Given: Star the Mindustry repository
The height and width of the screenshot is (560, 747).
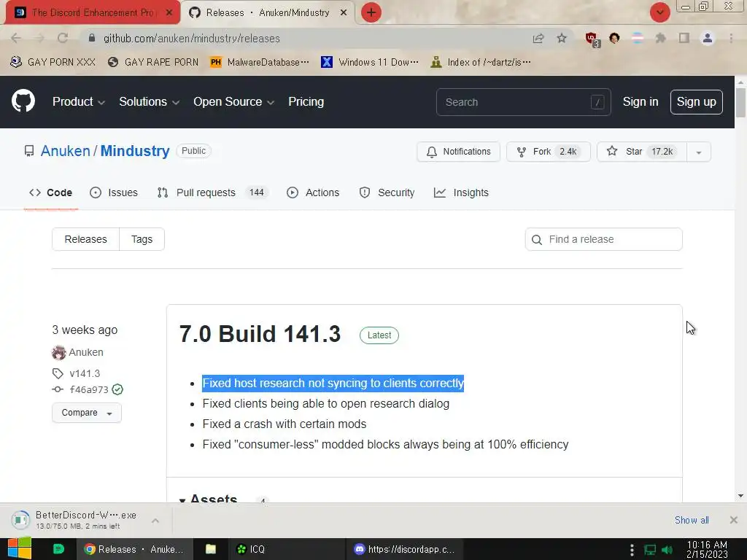Looking at the screenshot, I should click(642, 152).
